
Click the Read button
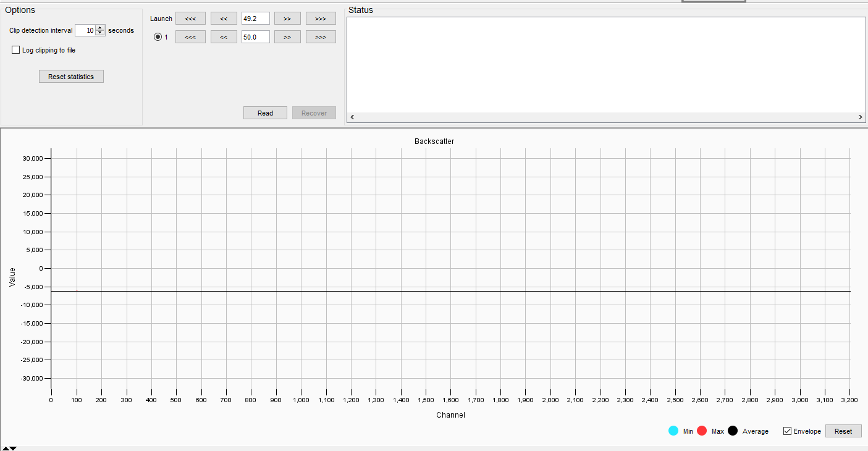[x=265, y=112]
